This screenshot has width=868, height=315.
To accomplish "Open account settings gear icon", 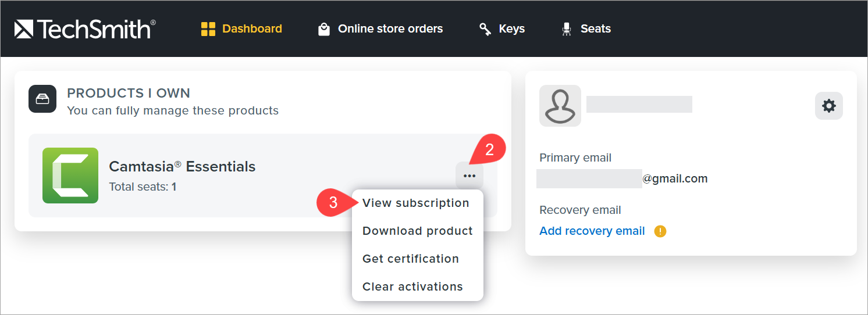I will pos(828,106).
